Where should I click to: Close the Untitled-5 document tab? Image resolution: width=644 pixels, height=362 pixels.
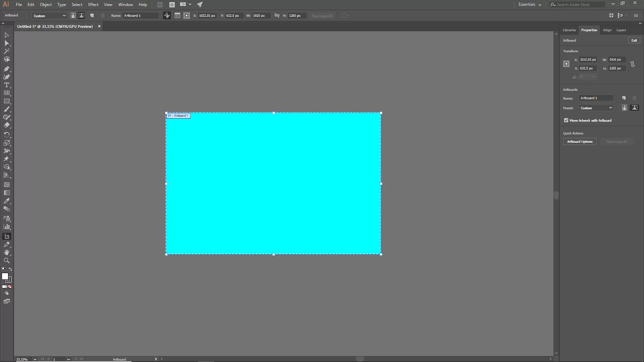click(99, 26)
